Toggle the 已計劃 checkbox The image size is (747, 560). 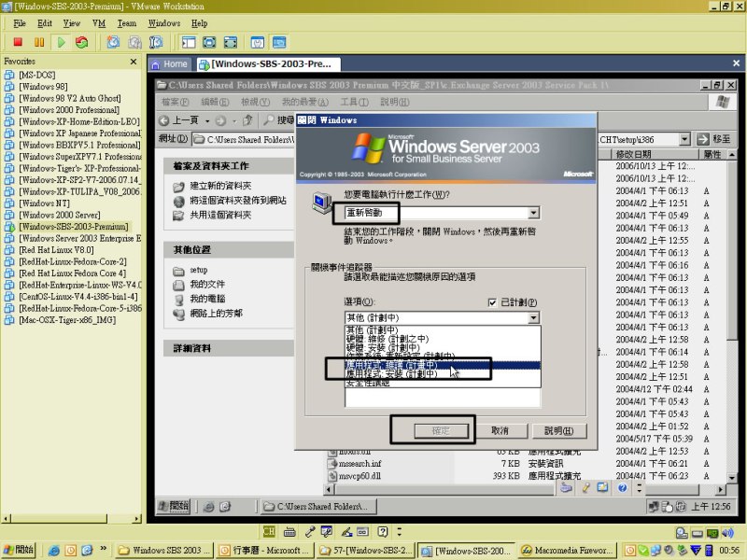[x=492, y=302]
